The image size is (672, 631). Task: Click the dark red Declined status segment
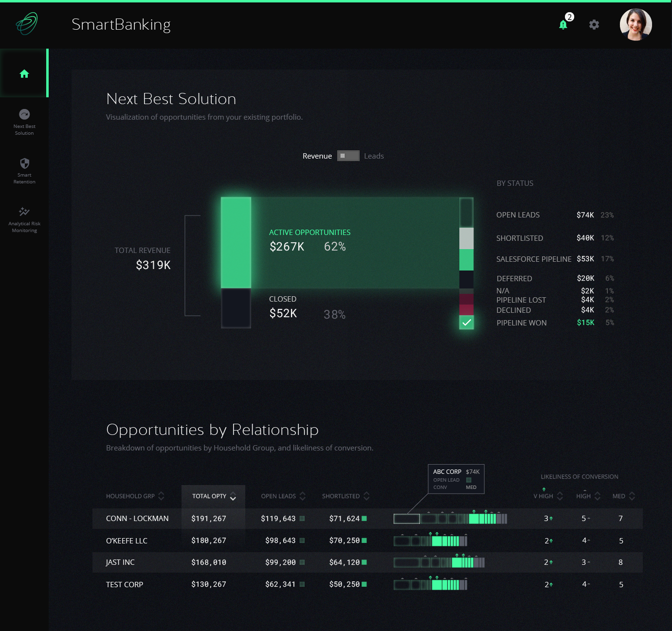click(466, 309)
